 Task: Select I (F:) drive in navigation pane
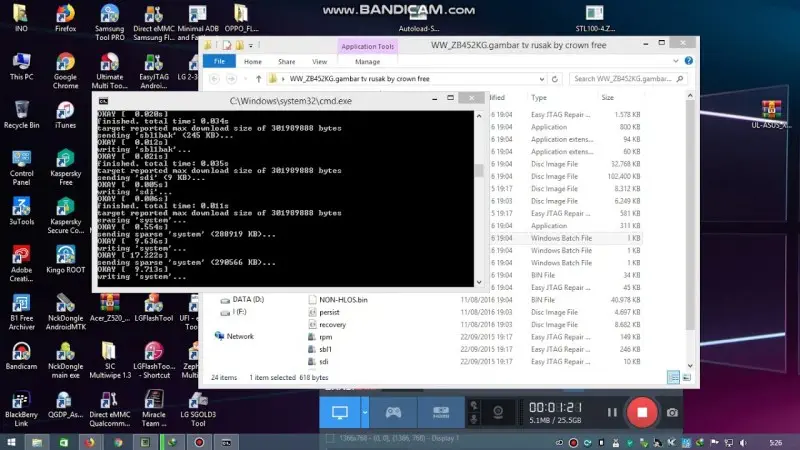click(x=234, y=312)
